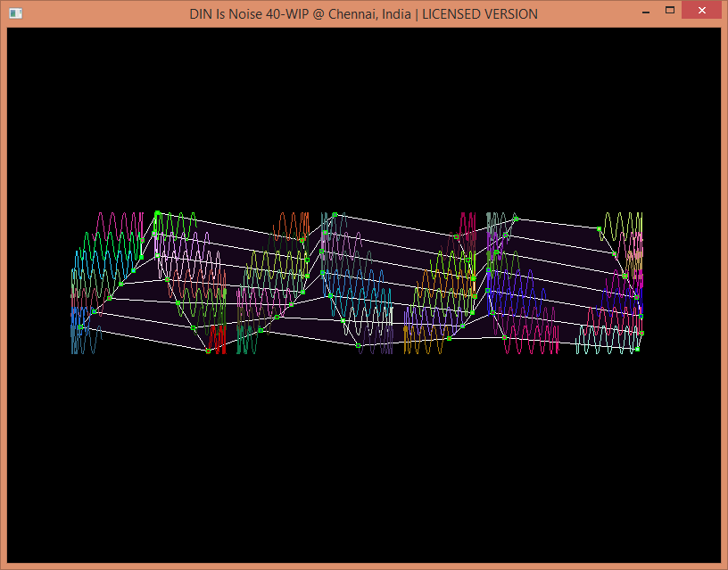
Task: Select the drone below the red waveform
Action: pos(208,351)
